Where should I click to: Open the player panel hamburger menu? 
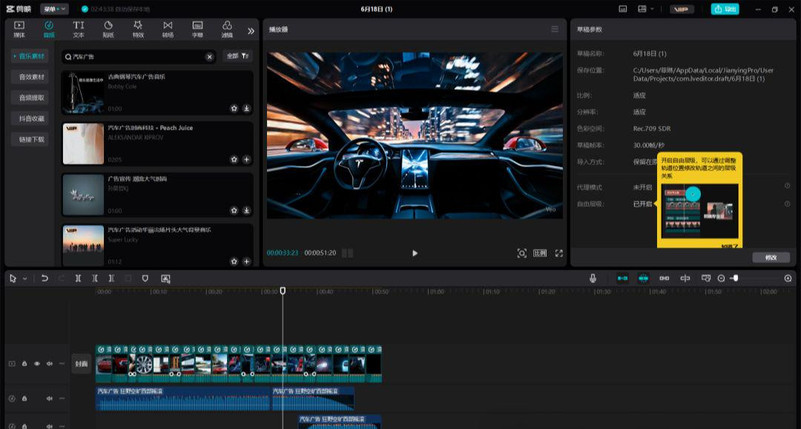click(x=555, y=29)
